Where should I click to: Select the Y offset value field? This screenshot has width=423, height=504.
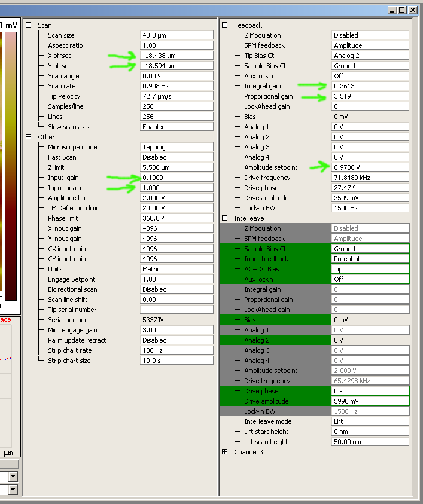(x=176, y=66)
